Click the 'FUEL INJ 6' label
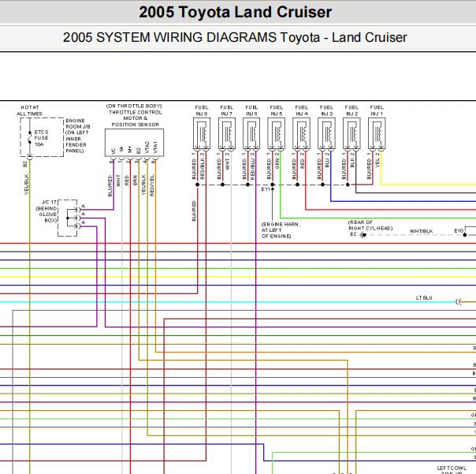 (x=251, y=110)
